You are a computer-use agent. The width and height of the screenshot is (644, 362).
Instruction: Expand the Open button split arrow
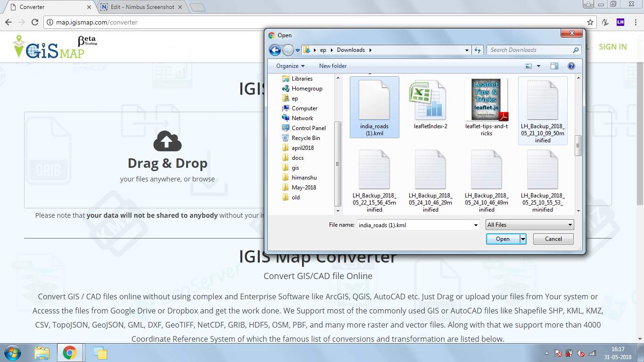pos(523,239)
